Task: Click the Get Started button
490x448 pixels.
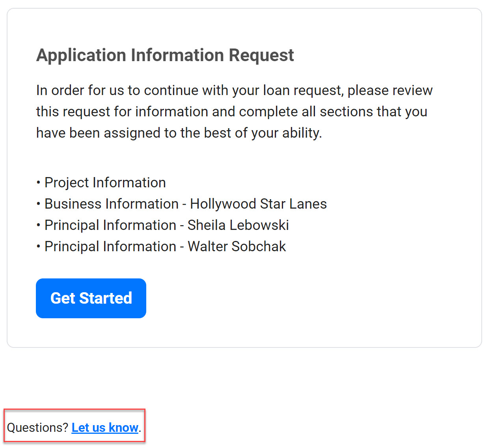Action: [x=91, y=298]
